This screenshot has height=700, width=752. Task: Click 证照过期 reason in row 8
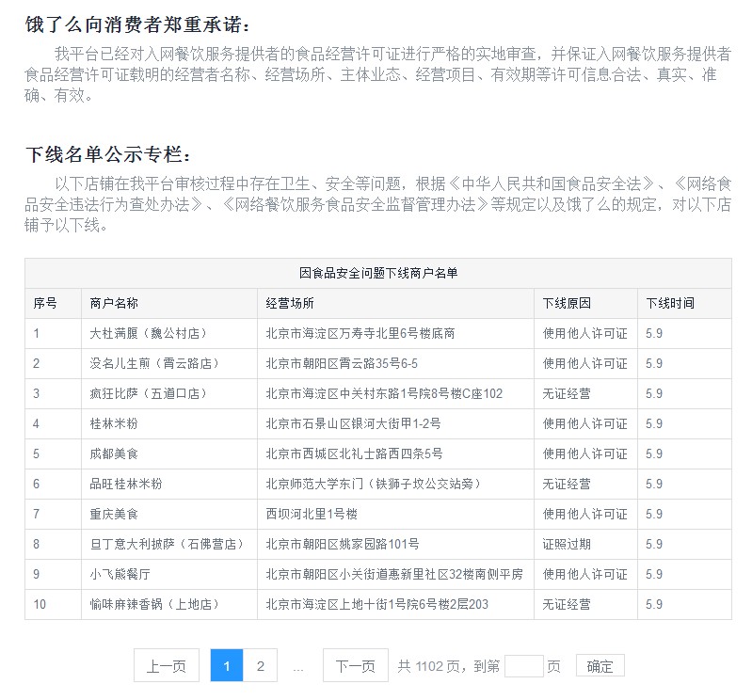pyautogui.click(x=567, y=544)
